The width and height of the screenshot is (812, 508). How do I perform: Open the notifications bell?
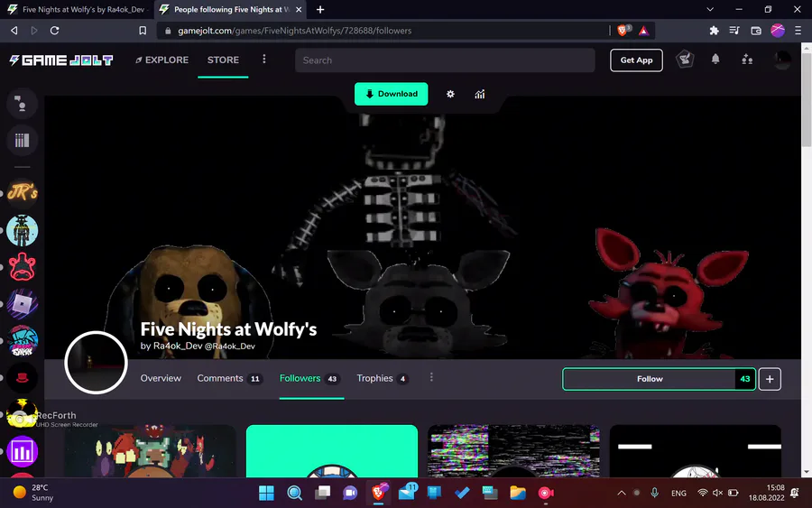[715, 59]
